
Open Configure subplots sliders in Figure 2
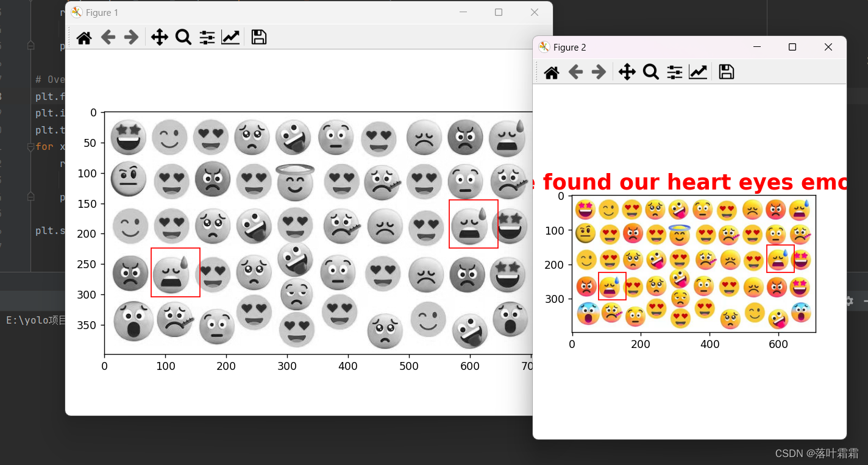tap(675, 73)
